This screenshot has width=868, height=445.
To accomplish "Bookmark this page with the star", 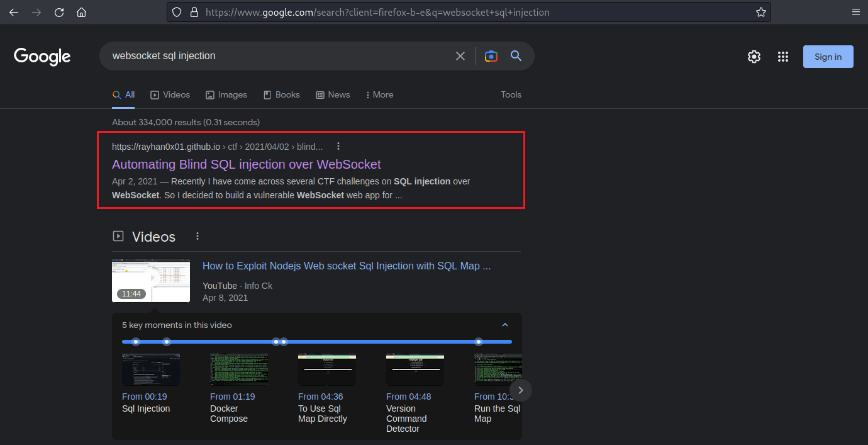I will [760, 12].
